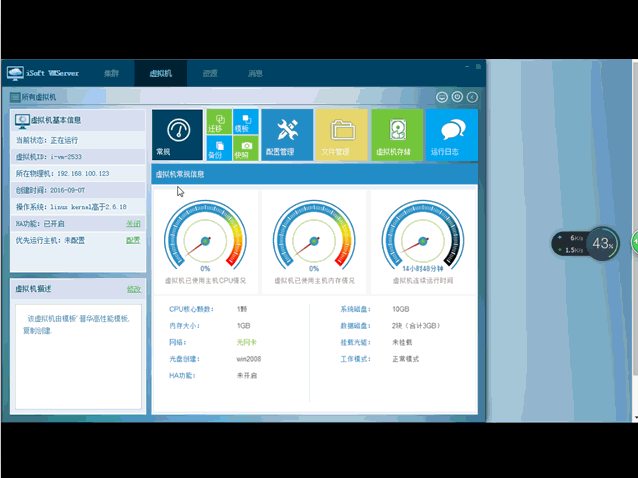Click the VM description text box
The height and width of the screenshot is (478, 638).
pyautogui.click(x=78, y=356)
